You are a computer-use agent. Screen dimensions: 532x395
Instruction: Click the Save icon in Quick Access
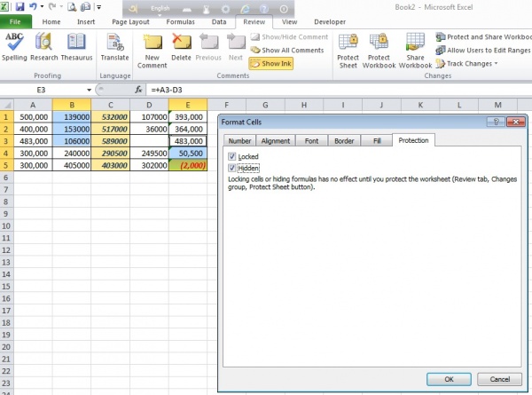(20, 6)
